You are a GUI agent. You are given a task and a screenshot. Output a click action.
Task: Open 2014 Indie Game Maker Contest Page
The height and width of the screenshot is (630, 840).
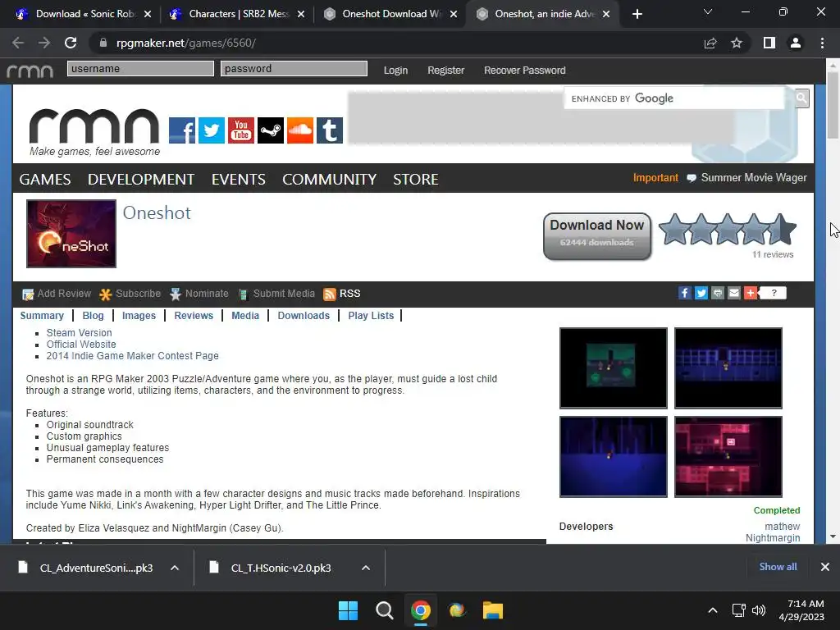pyautogui.click(x=132, y=356)
